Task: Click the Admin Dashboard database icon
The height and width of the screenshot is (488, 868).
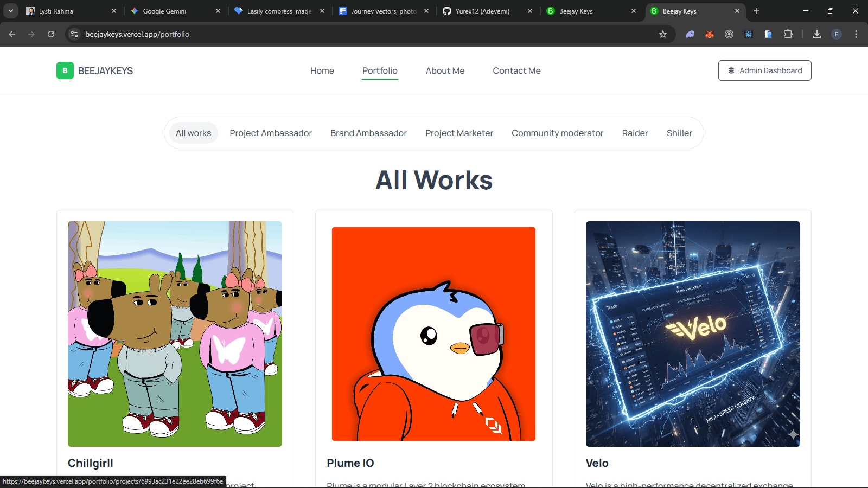Action: tap(731, 70)
